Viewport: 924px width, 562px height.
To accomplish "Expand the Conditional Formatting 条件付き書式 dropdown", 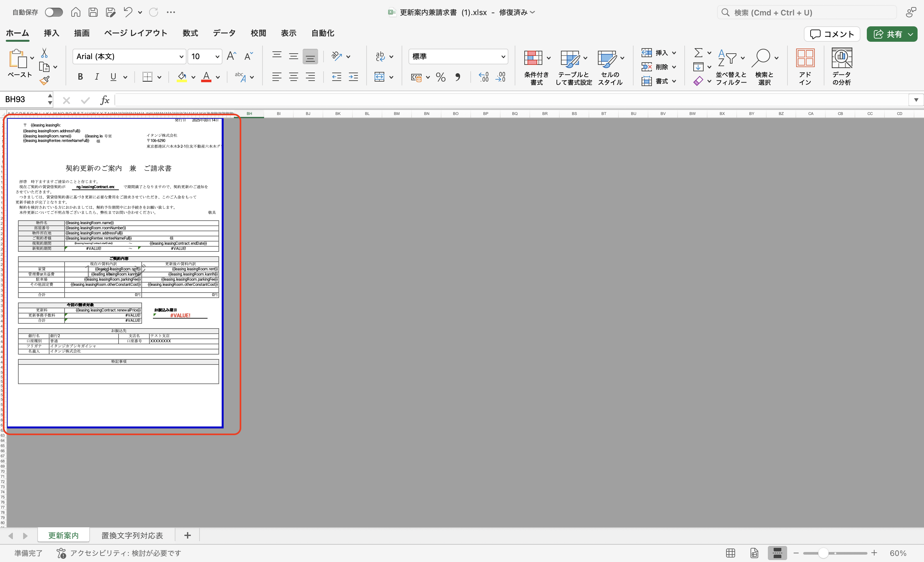I will [x=548, y=58].
